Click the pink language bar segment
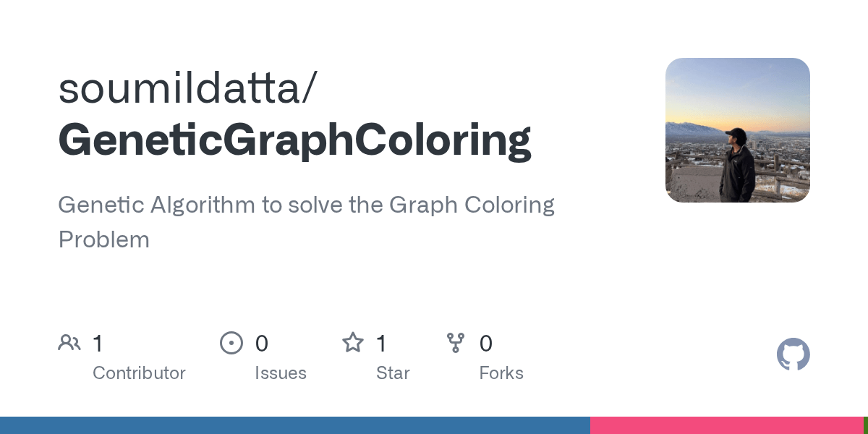Image resolution: width=868 pixels, height=434 pixels. pos(727,425)
